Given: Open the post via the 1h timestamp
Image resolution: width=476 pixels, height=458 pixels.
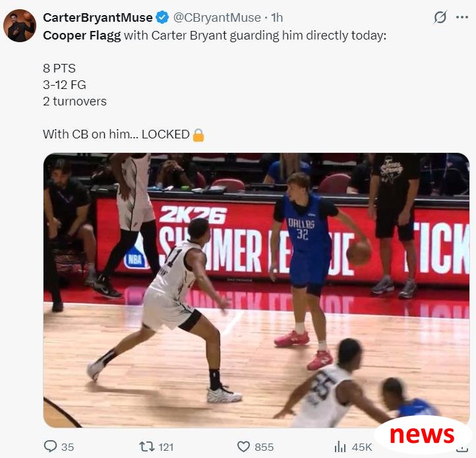Looking at the screenshot, I should [277, 18].
